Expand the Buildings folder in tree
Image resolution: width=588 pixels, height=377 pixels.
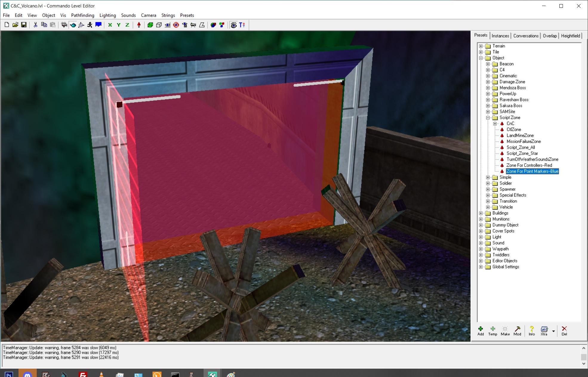(481, 213)
